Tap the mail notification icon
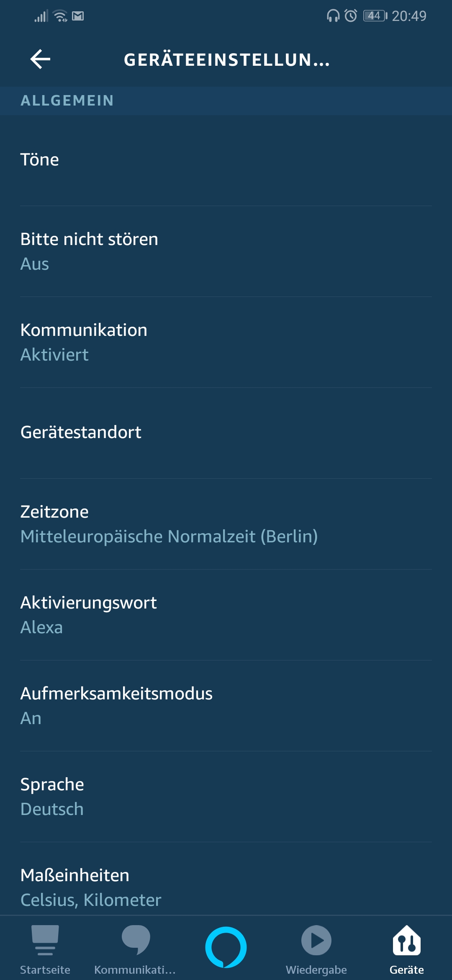 point(78,16)
